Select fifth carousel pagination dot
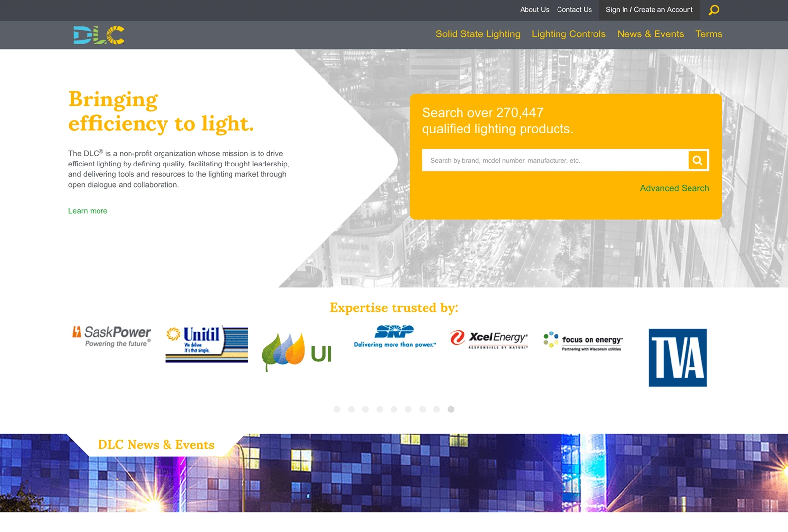788x532 pixels. [x=394, y=409]
